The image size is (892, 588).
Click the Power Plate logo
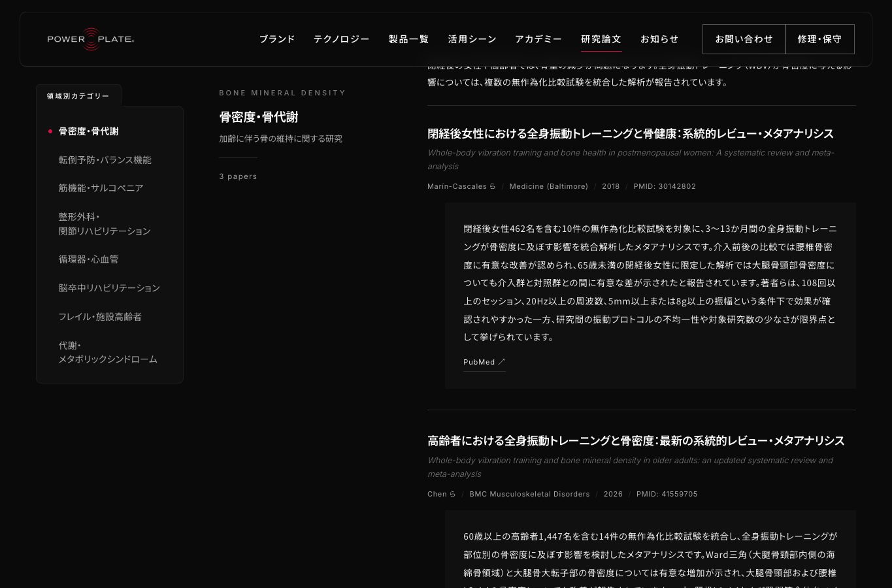91,39
